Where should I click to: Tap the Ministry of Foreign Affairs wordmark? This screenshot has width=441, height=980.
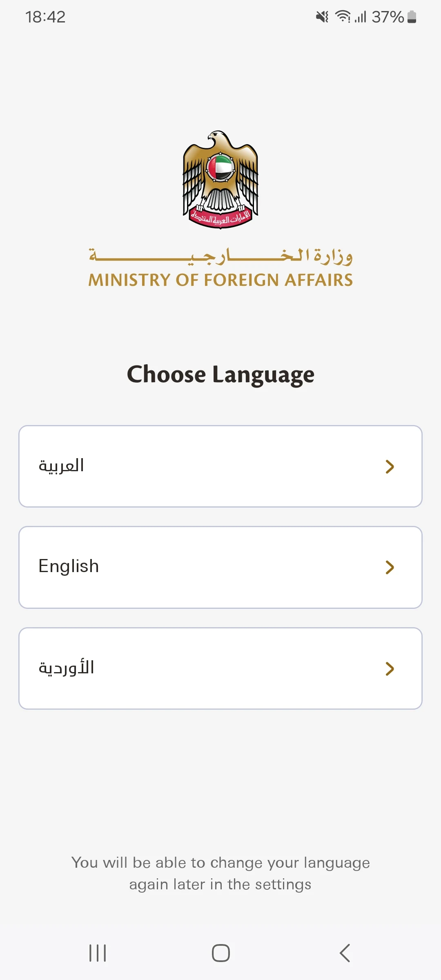pos(220,280)
